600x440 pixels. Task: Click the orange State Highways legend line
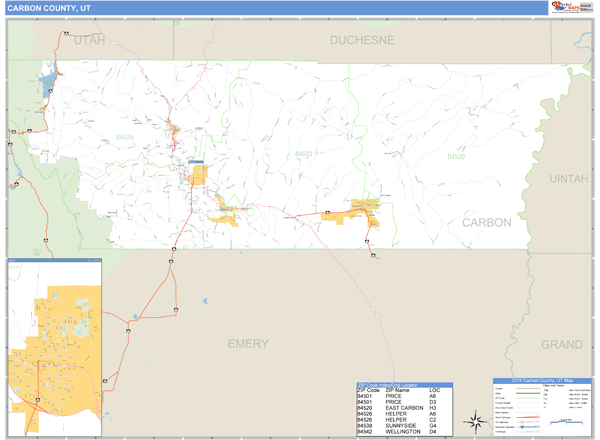[528, 417]
